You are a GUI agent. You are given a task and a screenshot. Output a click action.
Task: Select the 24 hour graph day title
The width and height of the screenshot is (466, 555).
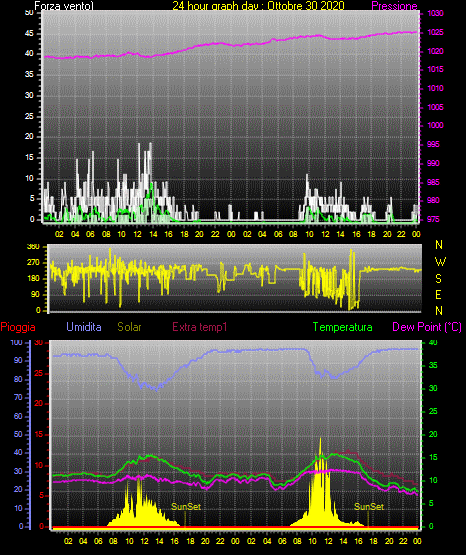pos(258,6)
